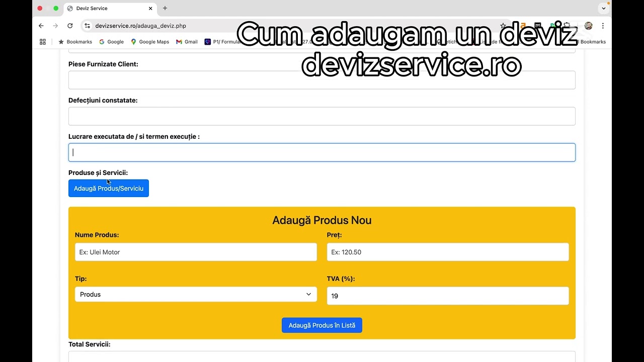The image size is (644, 362).
Task: Click the Total Servicii label
Action: pos(90,344)
